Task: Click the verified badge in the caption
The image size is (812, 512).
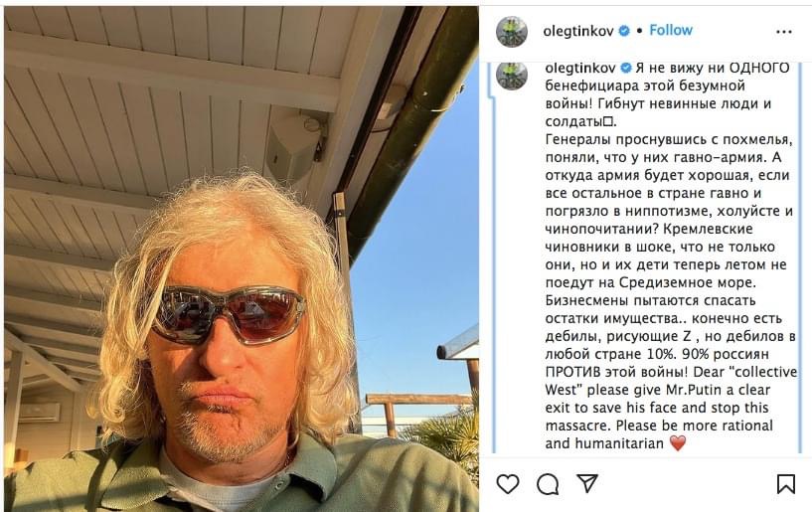Action: (626, 68)
